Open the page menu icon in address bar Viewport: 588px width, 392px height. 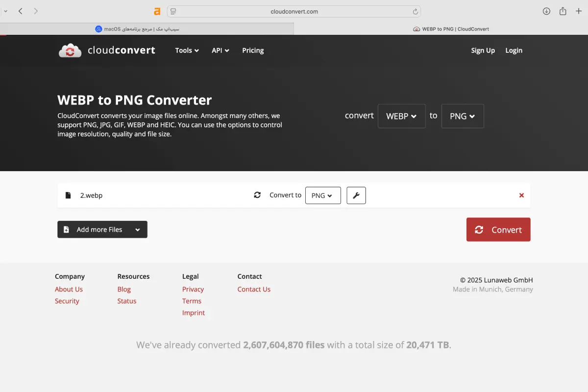(173, 11)
